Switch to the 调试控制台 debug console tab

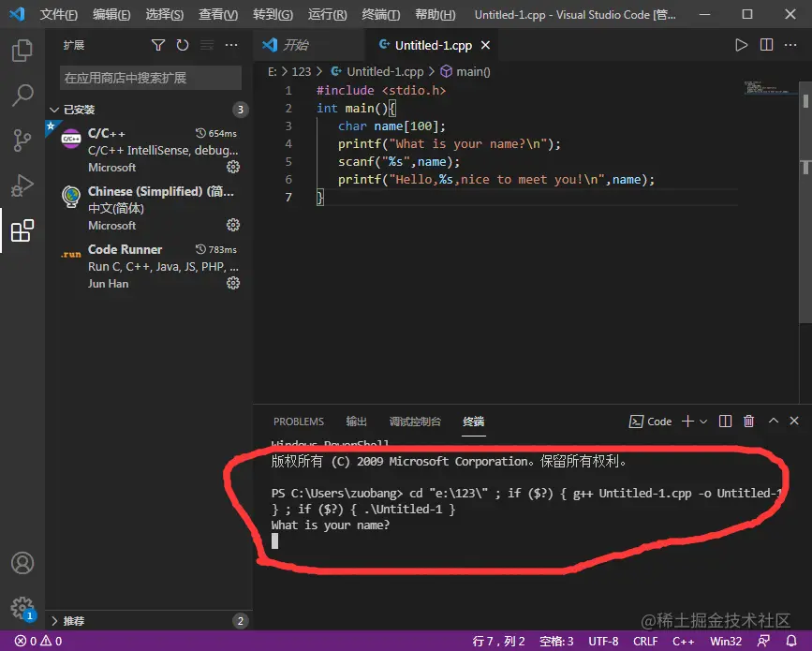click(x=415, y=422)
